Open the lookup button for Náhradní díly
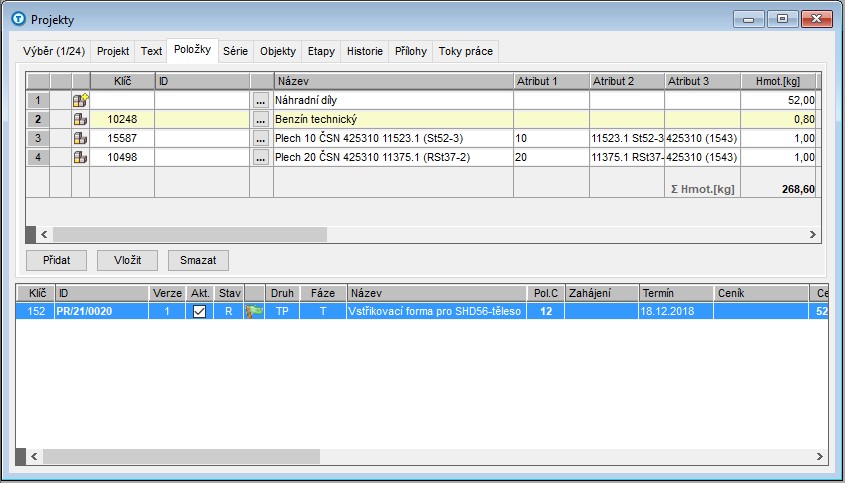 pyautogui.click(x=261, y=101)
